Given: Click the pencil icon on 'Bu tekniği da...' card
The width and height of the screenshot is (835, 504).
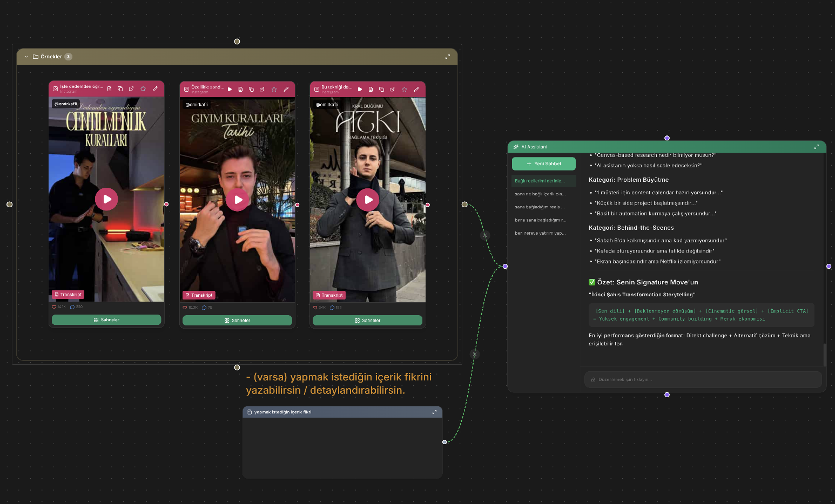Looking at the screenshot, I should (x=416, y=89).
